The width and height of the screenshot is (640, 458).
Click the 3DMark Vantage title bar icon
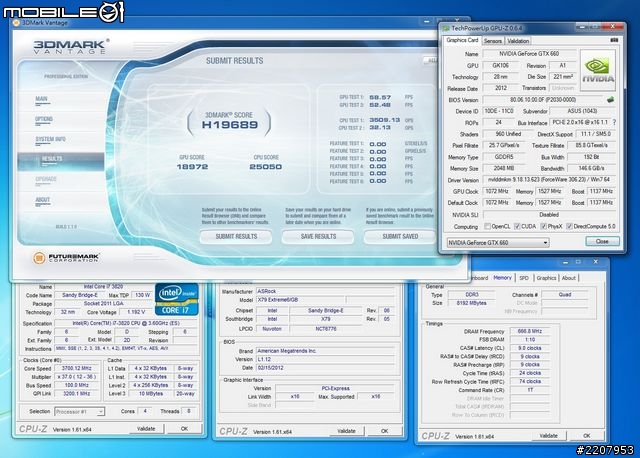(x=16, y=23)
